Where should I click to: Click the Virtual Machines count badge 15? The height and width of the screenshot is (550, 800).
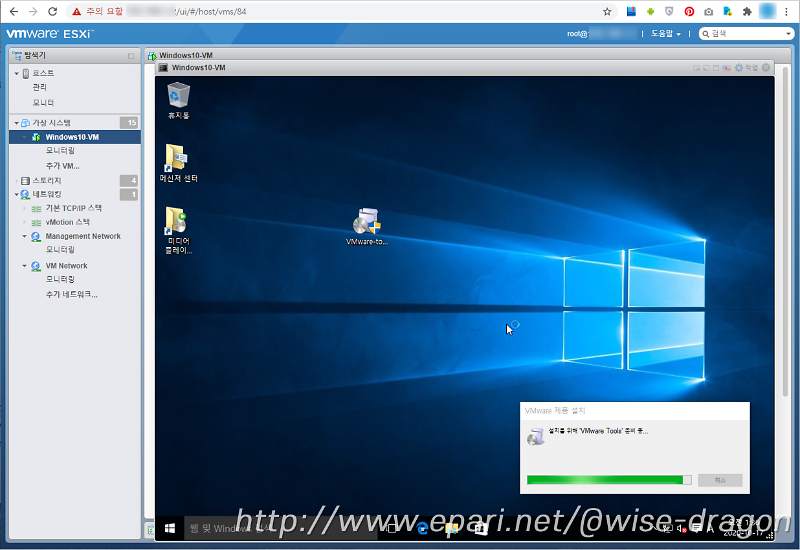click(129, 122)
